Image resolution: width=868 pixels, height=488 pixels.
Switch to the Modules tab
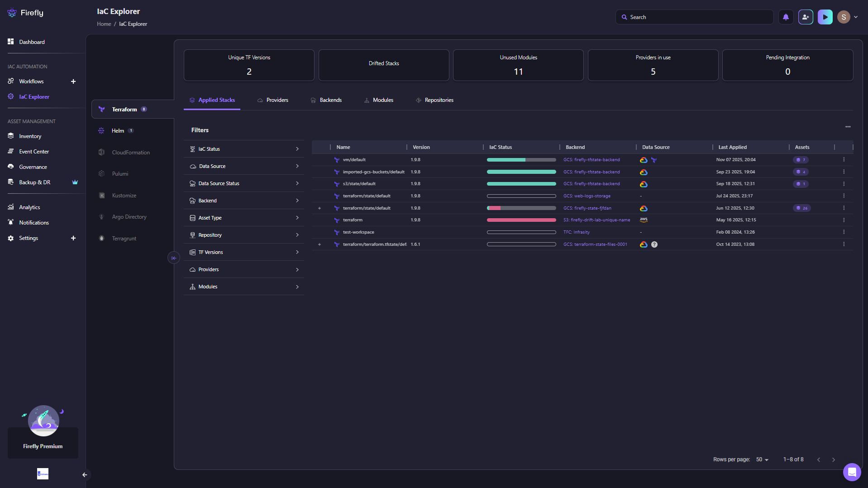point(379,100)
